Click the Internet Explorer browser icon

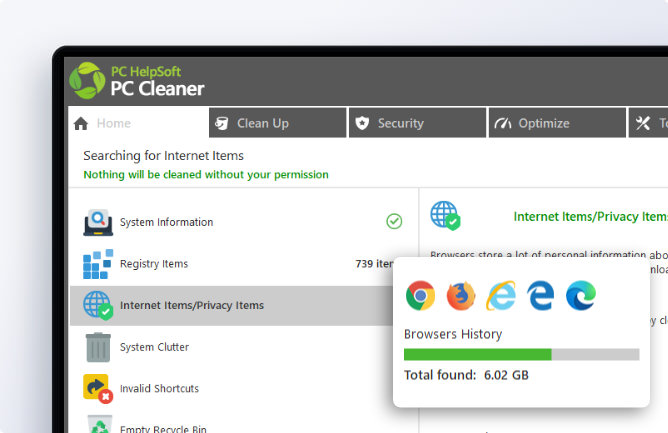coord(500,295)
